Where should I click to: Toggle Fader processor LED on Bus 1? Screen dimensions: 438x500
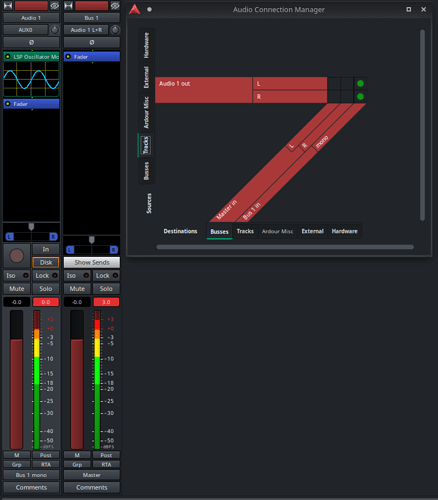tap(68, 57)
